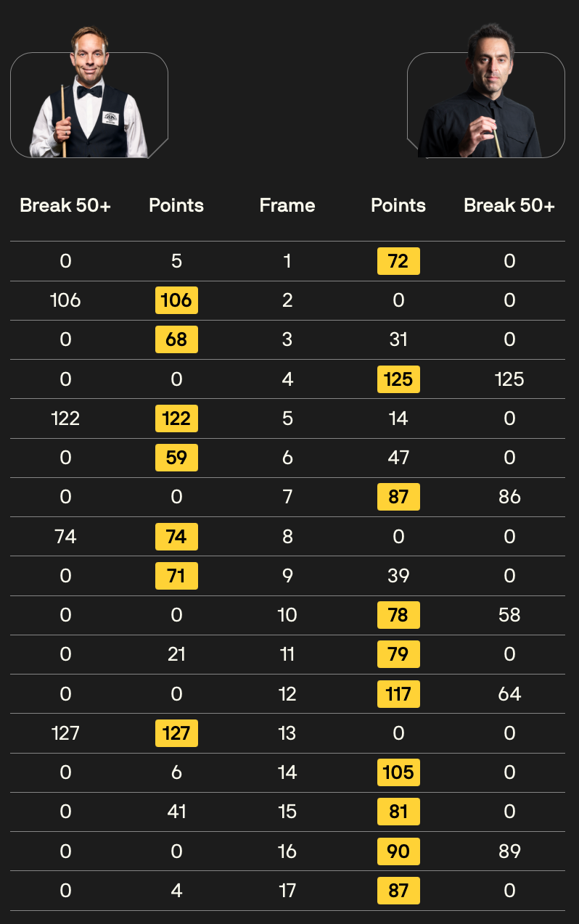Screen dimensions: 579x924
Task: Click the Frame column header
Action: tap(287, 205)
